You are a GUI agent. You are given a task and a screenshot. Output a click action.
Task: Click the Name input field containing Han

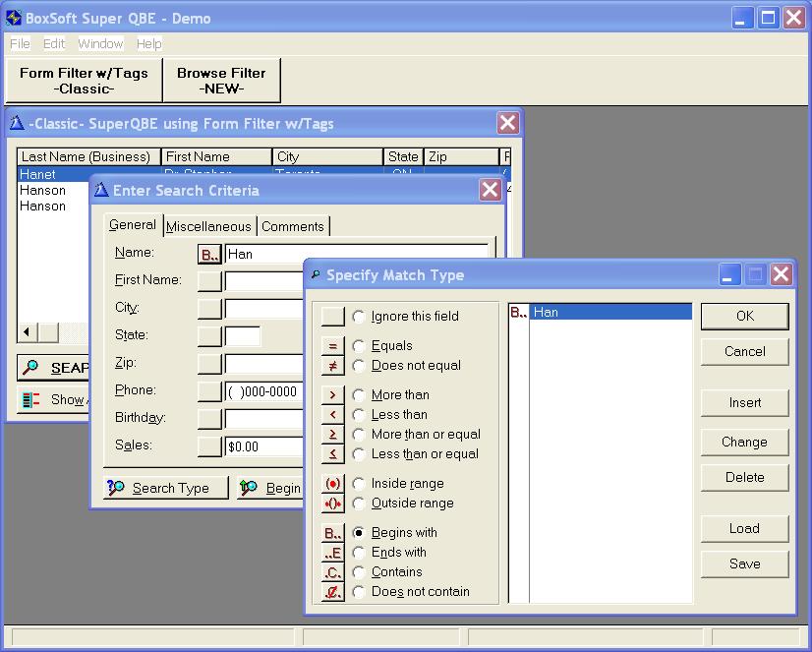tap(354, 255)
